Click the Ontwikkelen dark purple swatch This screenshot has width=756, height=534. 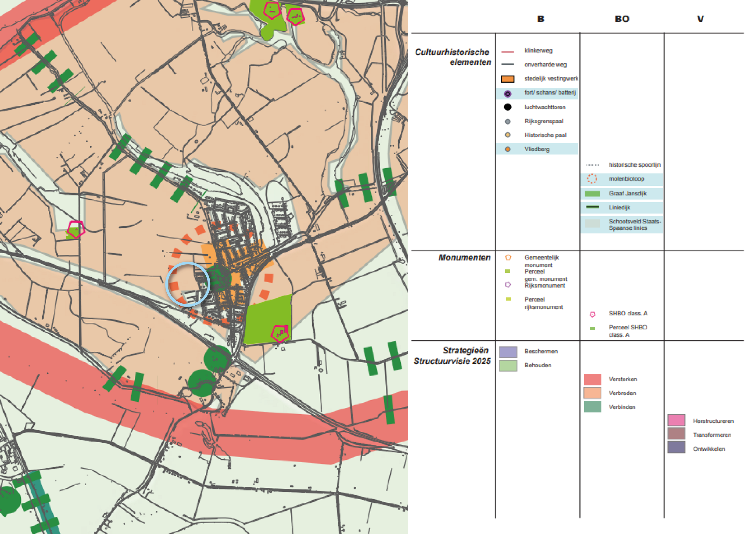676,447
